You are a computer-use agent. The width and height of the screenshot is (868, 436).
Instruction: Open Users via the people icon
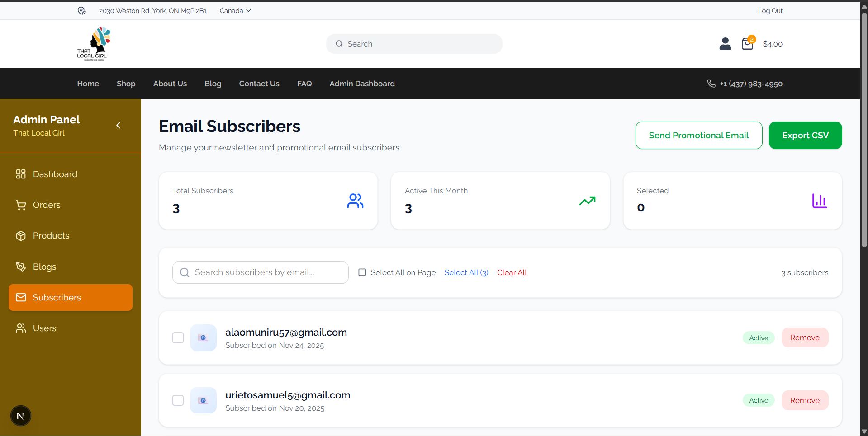tap(21, 328)
